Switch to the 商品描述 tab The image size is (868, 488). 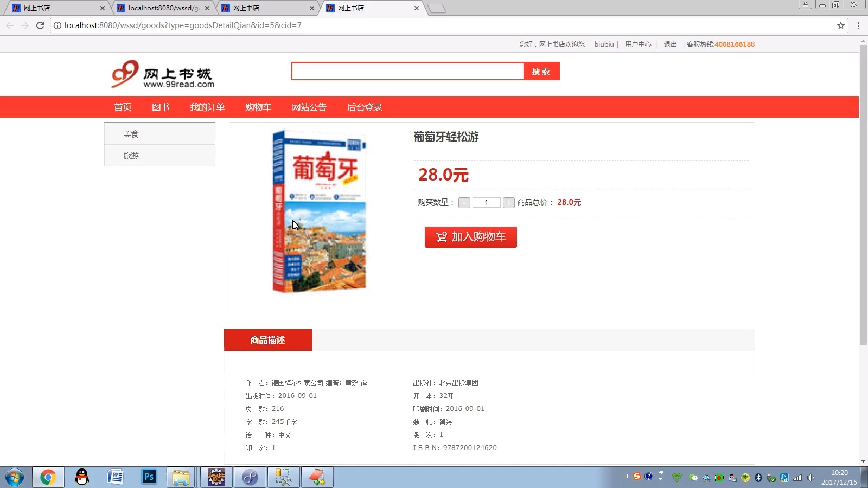point(267,340)
